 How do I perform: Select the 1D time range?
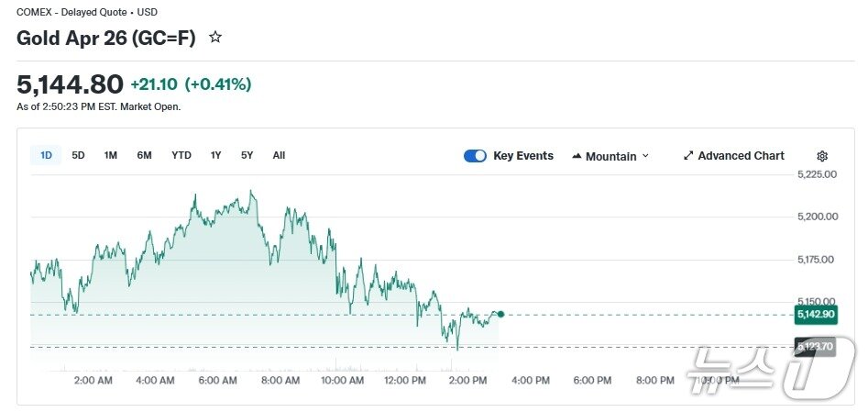tap(46, 155)
